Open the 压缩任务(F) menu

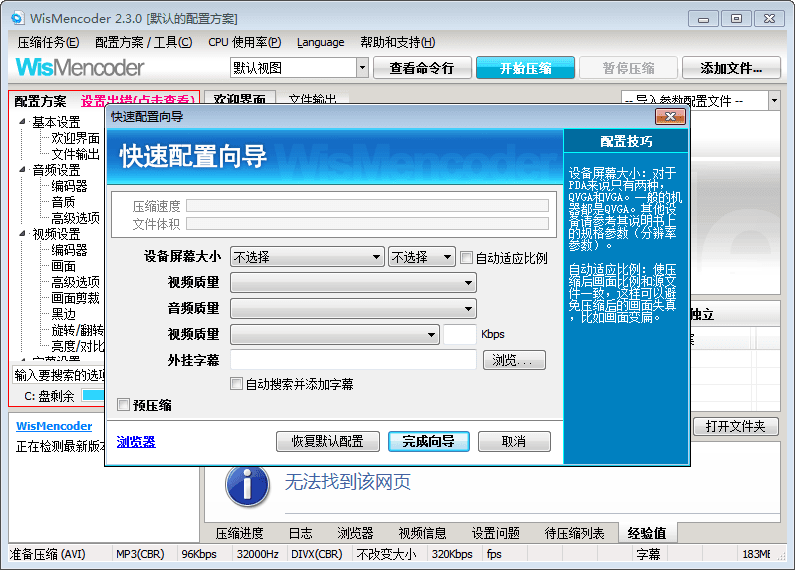click(x=48, y=42)
